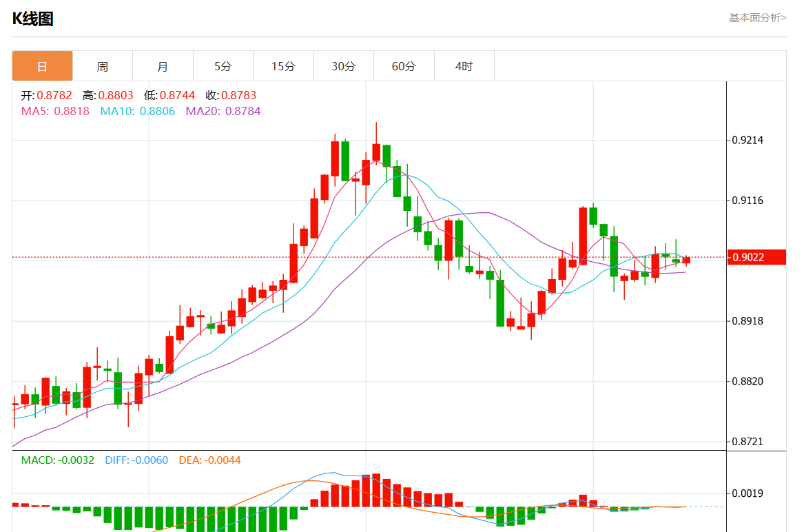Open the 基本面分析 link
The width and height of the screenshot is (804, 532).
(757, 18)
